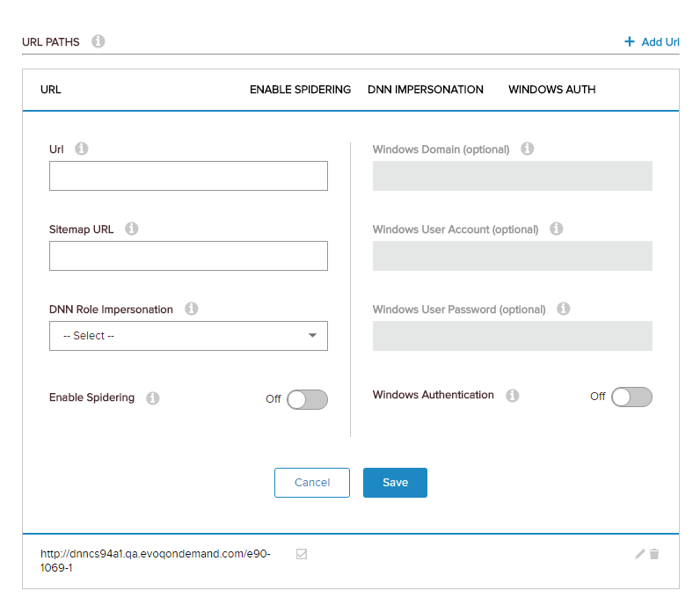Click the Add Url link

coord(652,41)
